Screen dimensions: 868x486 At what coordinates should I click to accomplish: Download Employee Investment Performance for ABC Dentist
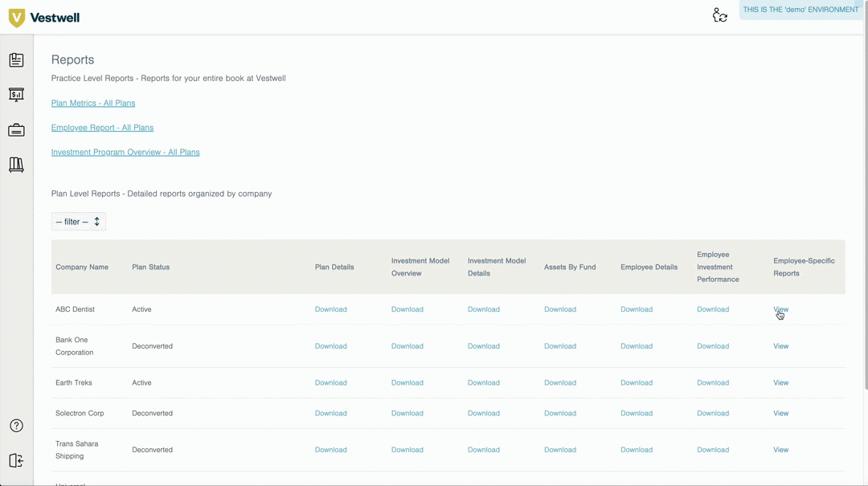[x=713, y=309]
